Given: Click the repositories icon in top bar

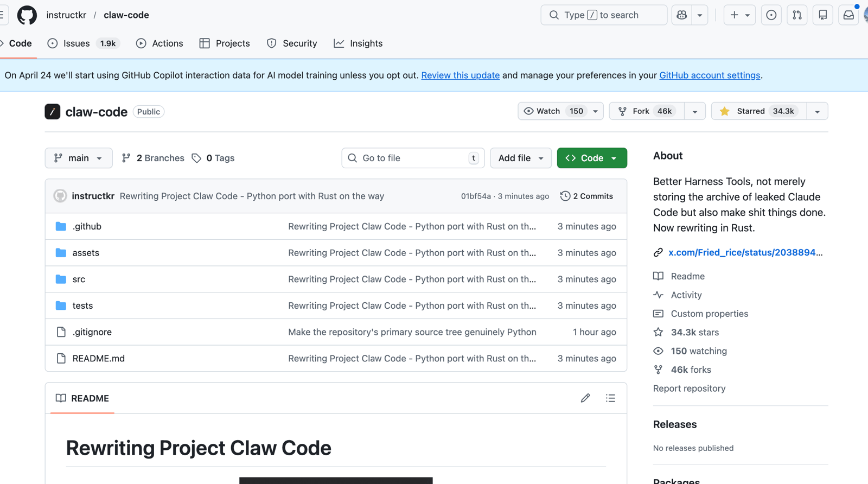Looking at the screenshot, I should tap(822, 15).
